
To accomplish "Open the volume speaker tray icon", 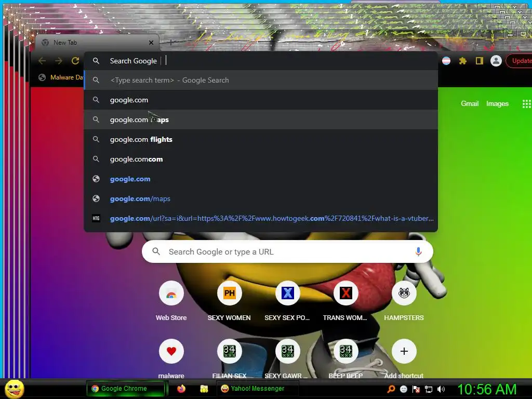I will [x=441, y=389].
